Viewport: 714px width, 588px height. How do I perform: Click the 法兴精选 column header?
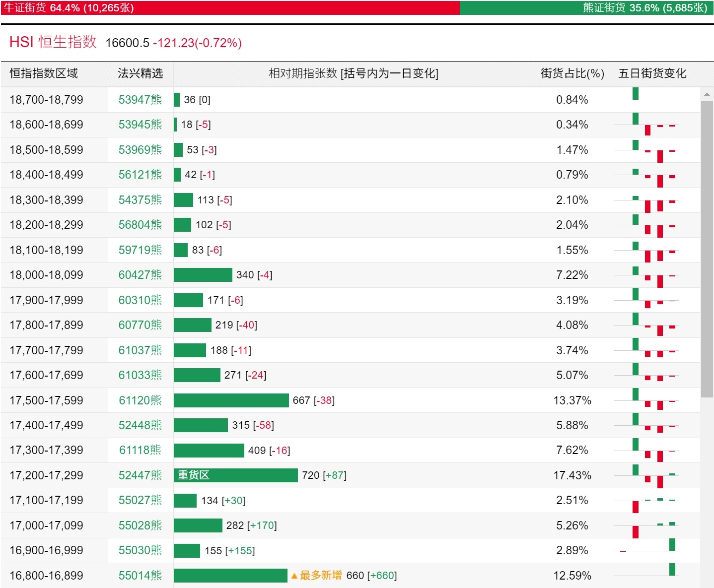click(140, 73)
